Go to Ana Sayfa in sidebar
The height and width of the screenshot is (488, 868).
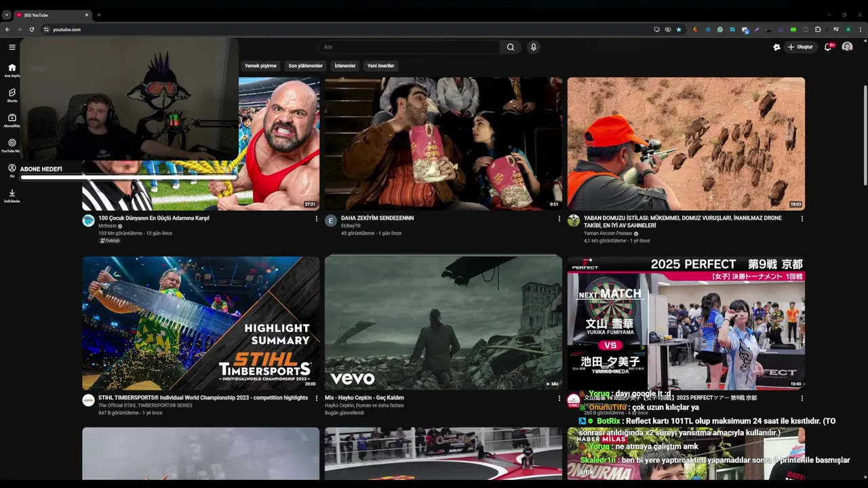12,70
